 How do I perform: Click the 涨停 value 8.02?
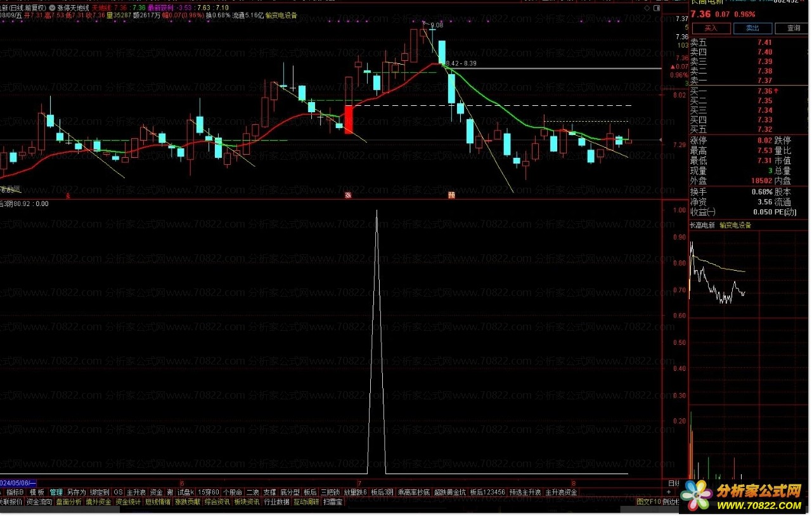pos(764,141)
